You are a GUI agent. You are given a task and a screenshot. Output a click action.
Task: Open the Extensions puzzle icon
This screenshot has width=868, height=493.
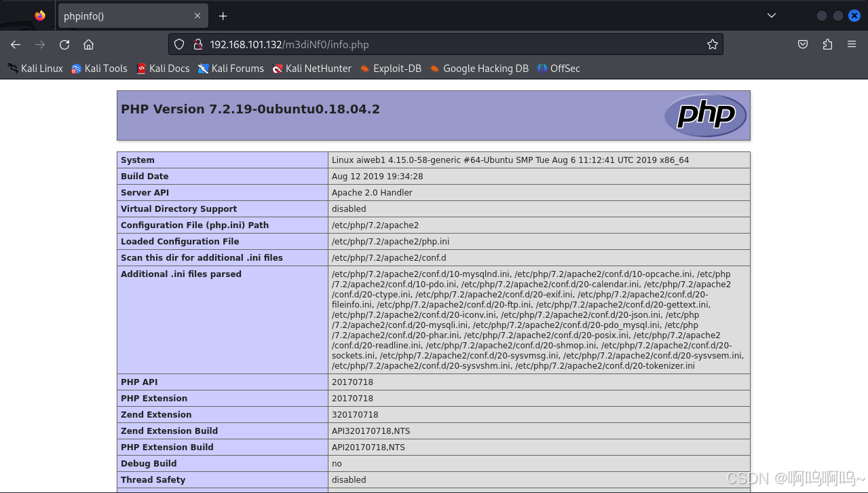click(827, 44)
